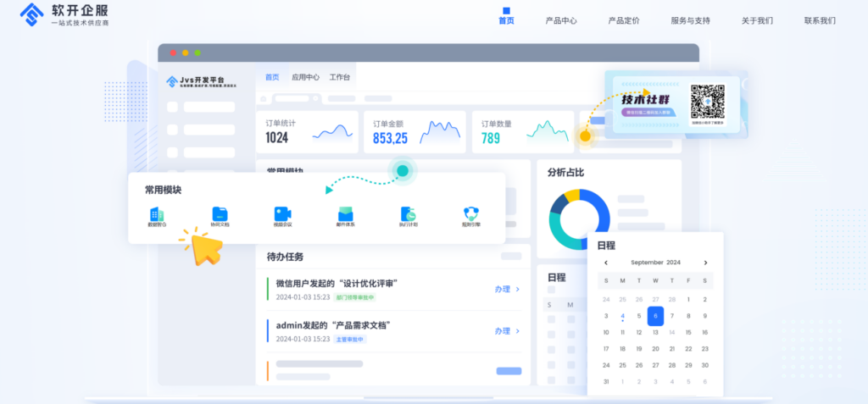Click 办理 for the 设计优化评审 task
868x404 pixels.
[506, 289]
